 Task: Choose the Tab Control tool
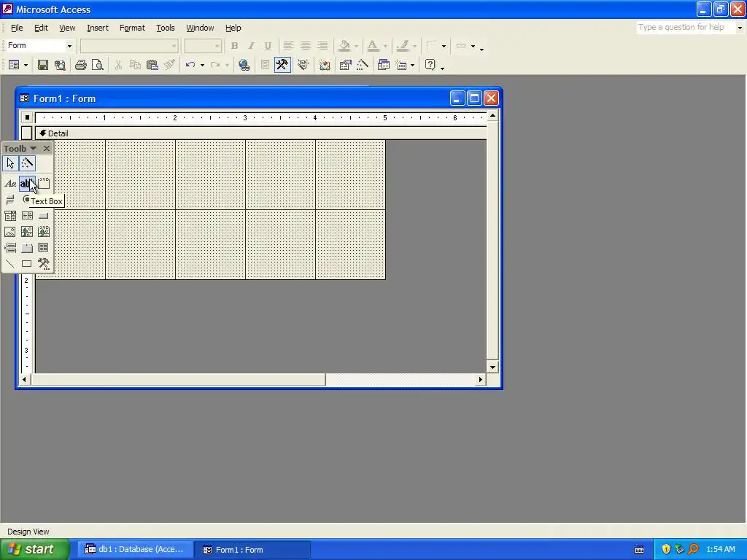point(27,248)
